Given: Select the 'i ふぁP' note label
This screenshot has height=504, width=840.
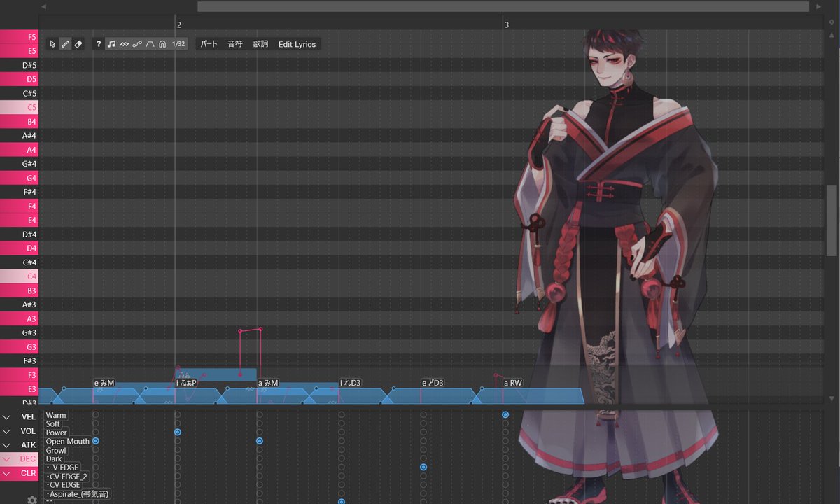Looking at the screenshot, I should point(186,383).
